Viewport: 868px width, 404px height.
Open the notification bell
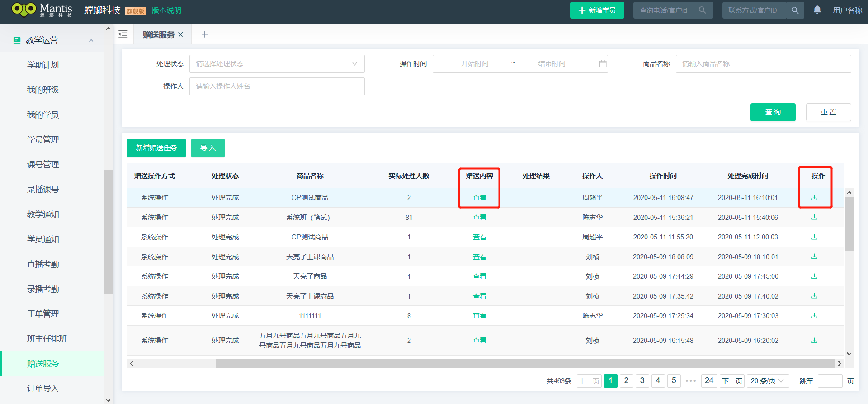point(817,10)
